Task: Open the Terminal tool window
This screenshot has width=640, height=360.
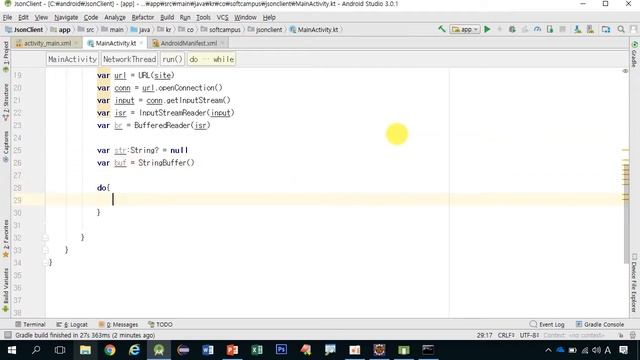Action: click(x=30, y=324)
